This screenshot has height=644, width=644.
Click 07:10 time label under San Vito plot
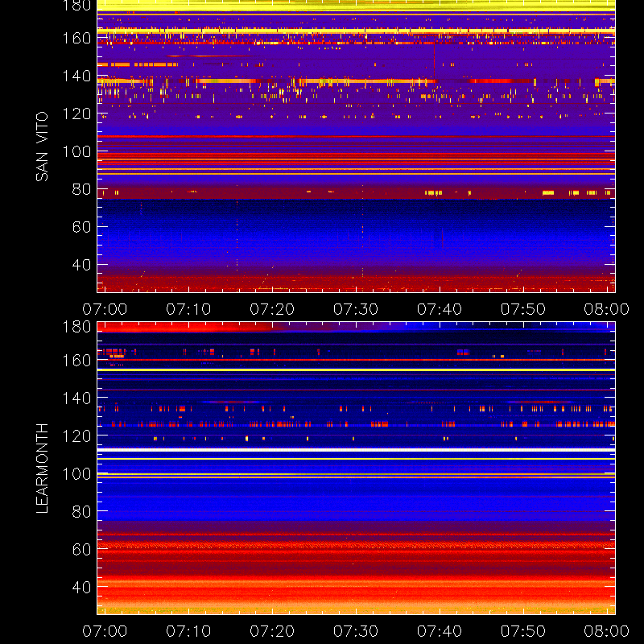(188, 309)
